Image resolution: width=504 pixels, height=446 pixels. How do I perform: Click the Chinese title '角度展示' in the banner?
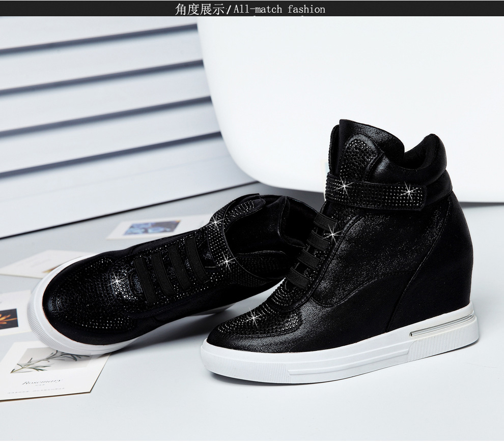coord(200,9)
